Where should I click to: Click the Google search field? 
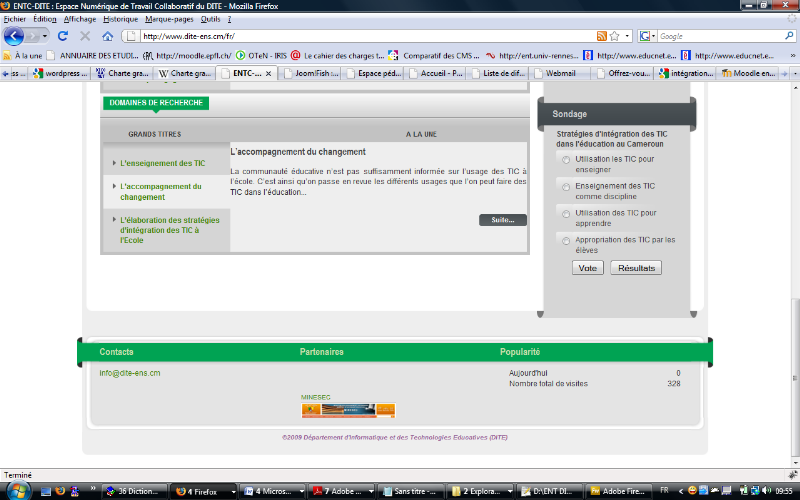pyautogui.click(x=720, y=36)
